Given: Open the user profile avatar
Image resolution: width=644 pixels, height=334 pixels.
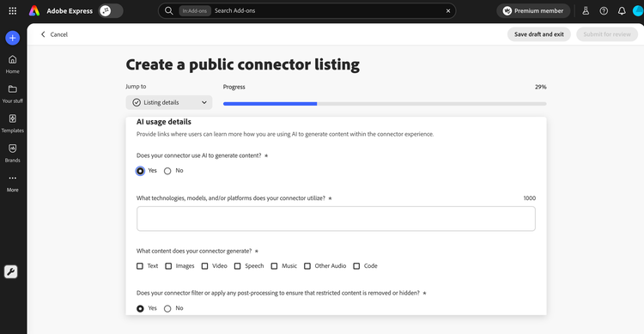Looking at the screenshot, I should click(638, 11).
